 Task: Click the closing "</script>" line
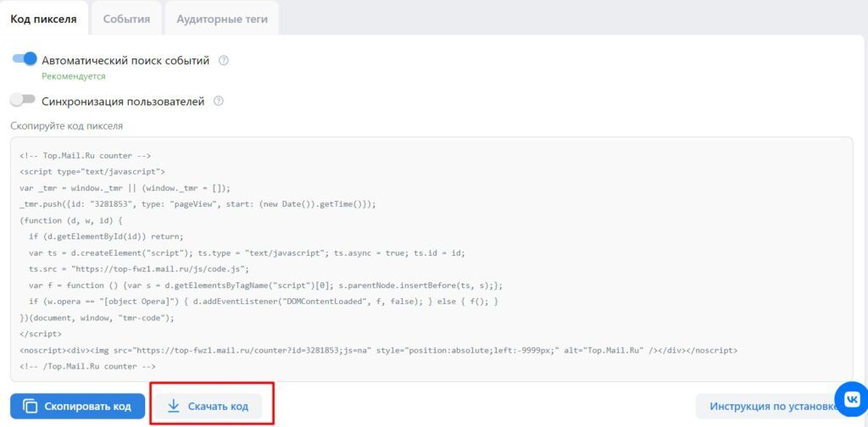(41, 334)
